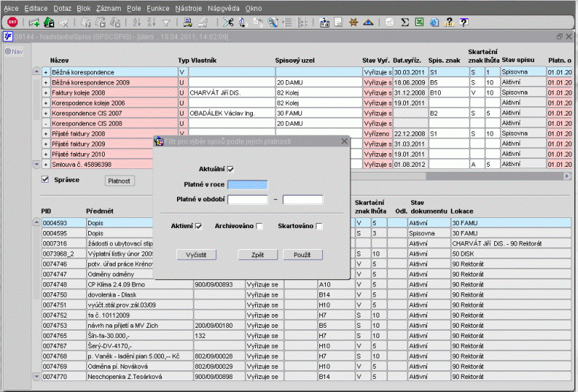Expand the Přijaté faktury 2010 row
The height and width of the screenshot is (392, 578).
[x=46, y=154]
